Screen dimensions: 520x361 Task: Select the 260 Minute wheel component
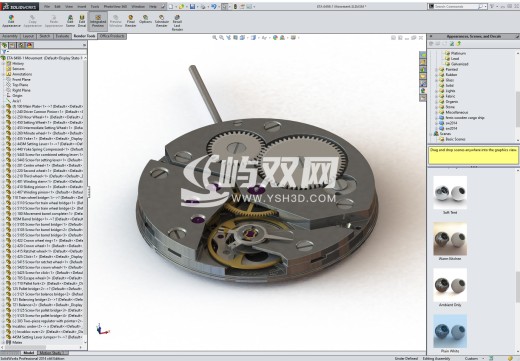tap(45, 133)
